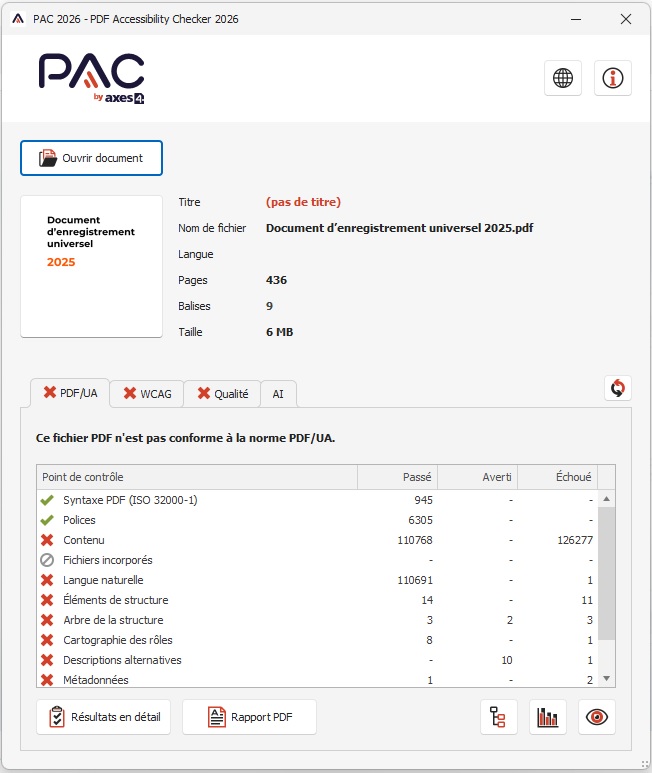This screenshot has width=652, height=773.
Task: Select the Métadonnées row label
Action: tap(96, 680)
